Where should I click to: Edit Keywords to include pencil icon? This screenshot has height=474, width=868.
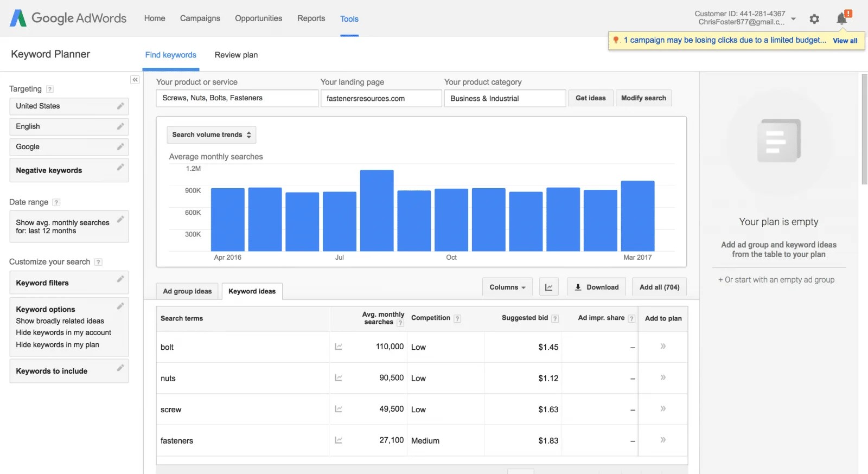pos(120,368)
